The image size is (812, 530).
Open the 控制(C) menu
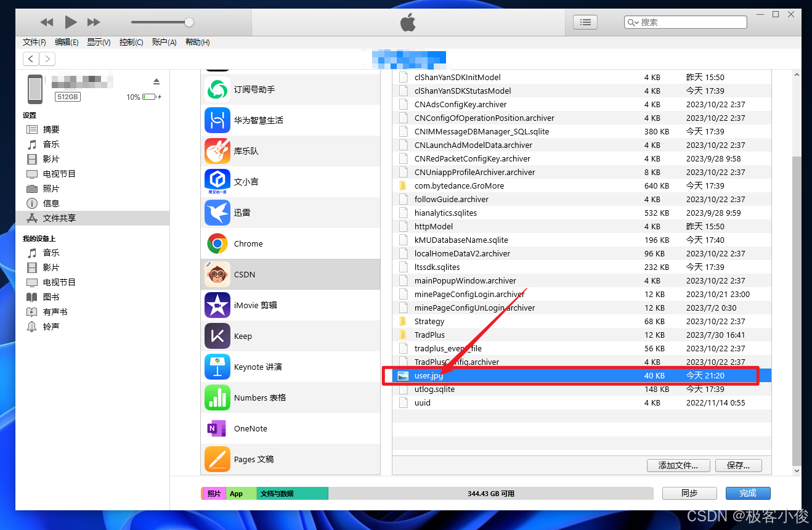coord(131,42)
